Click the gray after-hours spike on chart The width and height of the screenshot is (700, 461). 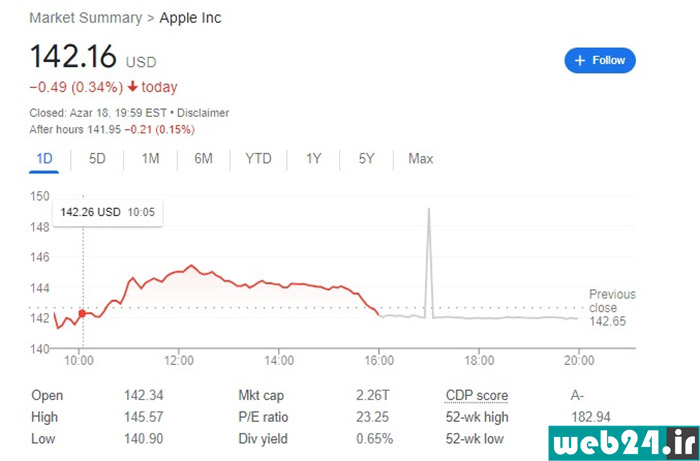pyautogui.click(x=429, y=263)
